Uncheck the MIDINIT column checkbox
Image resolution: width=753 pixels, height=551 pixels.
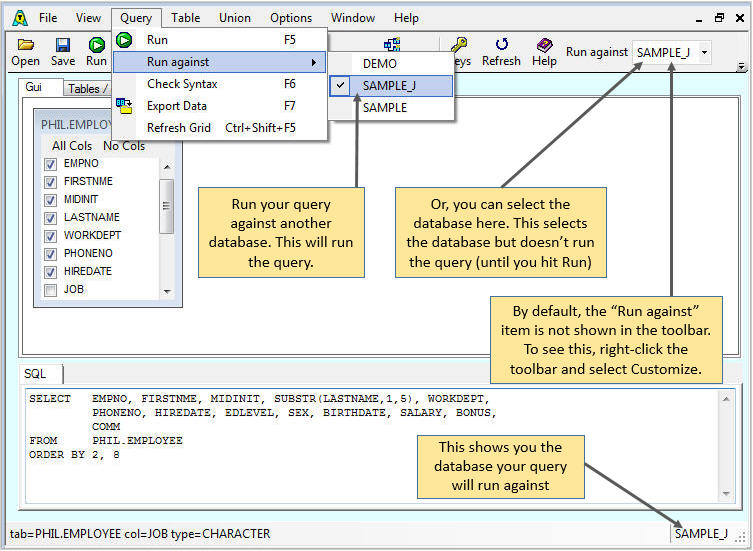pyautogui.click(x=50, y=200)
